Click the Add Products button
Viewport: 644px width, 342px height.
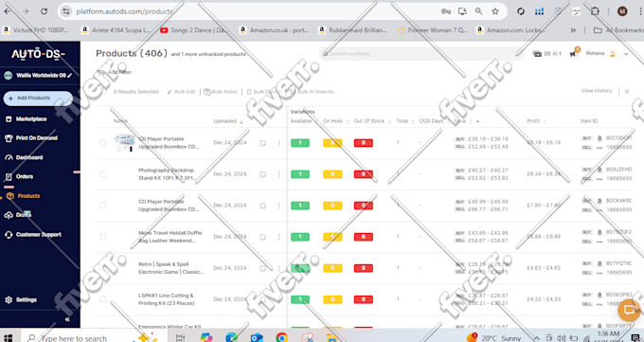tap(38, 99)
